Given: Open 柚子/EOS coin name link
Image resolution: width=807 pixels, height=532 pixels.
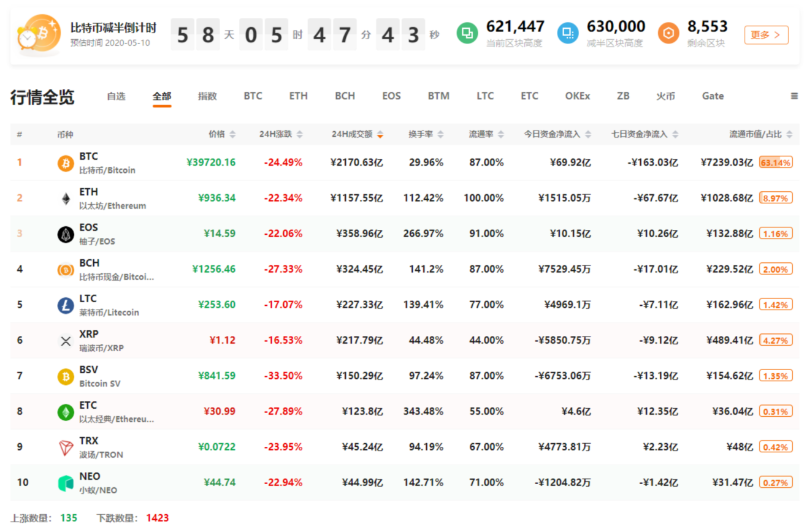Looking at the screenshot, I should click(97, 241).
